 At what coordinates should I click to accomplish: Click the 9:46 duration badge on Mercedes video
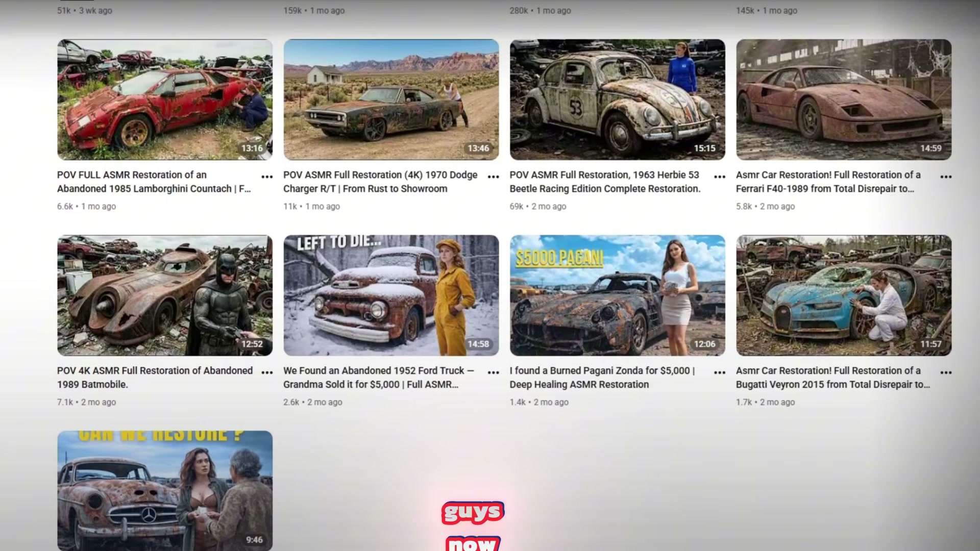click(x=254, y=540)
